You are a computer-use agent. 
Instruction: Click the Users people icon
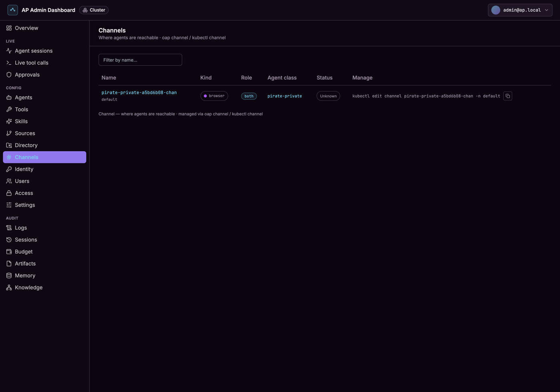9,182
